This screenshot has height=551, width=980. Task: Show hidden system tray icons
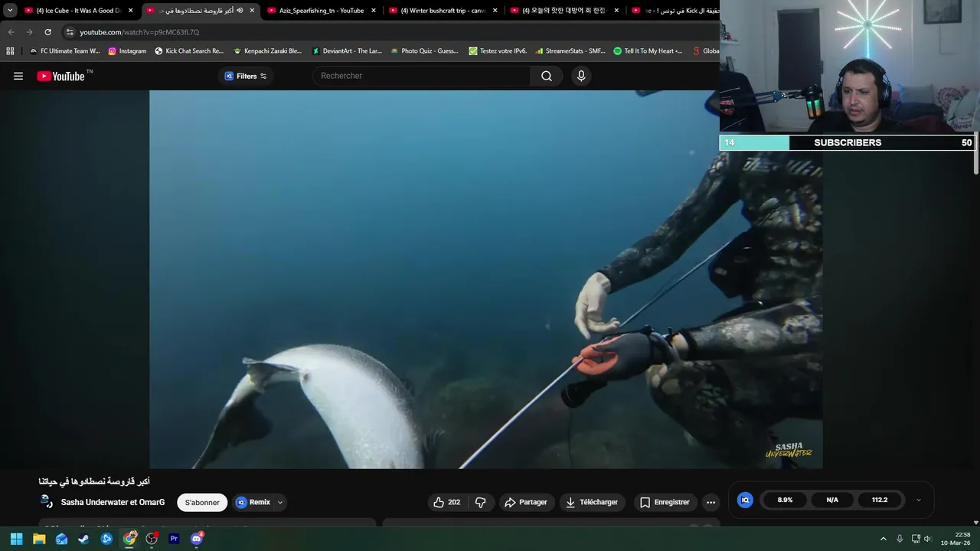883,539
